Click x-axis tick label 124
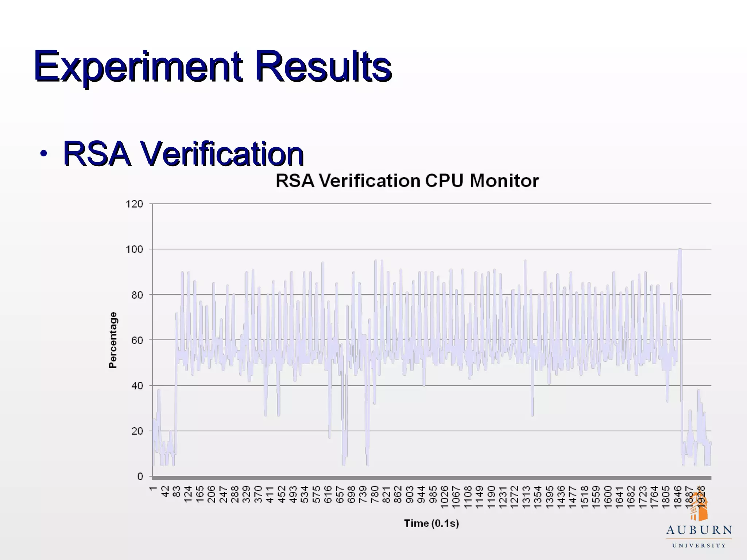 click(188, 494)
